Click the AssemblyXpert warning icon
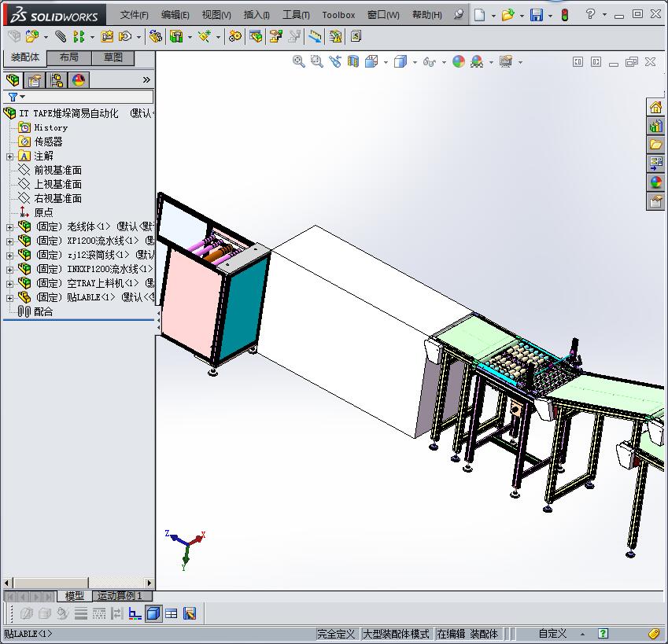 point(335,37)
